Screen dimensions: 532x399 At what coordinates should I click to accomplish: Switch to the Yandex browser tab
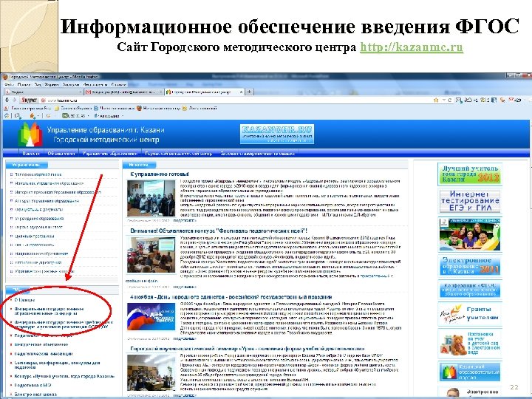43,92
